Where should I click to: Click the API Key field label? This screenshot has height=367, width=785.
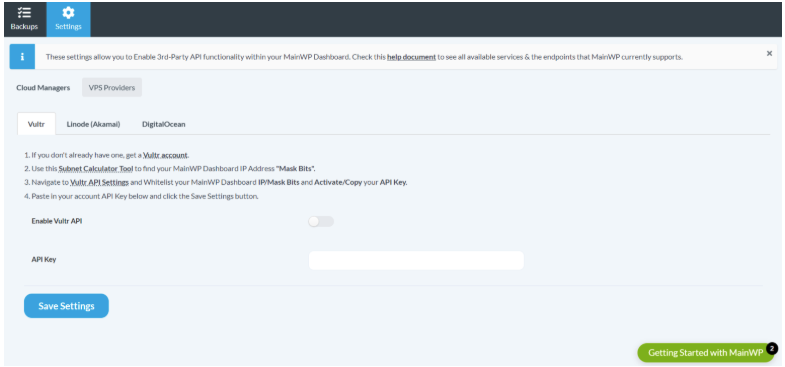coord(44,260)
